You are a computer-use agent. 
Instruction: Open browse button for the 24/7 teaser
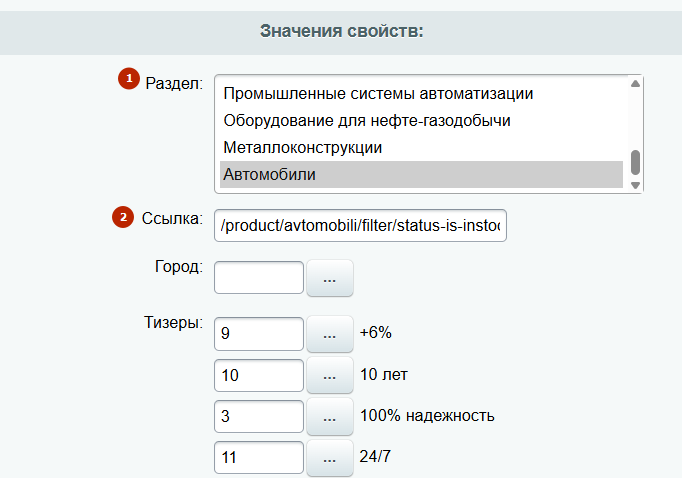point(330,457)
